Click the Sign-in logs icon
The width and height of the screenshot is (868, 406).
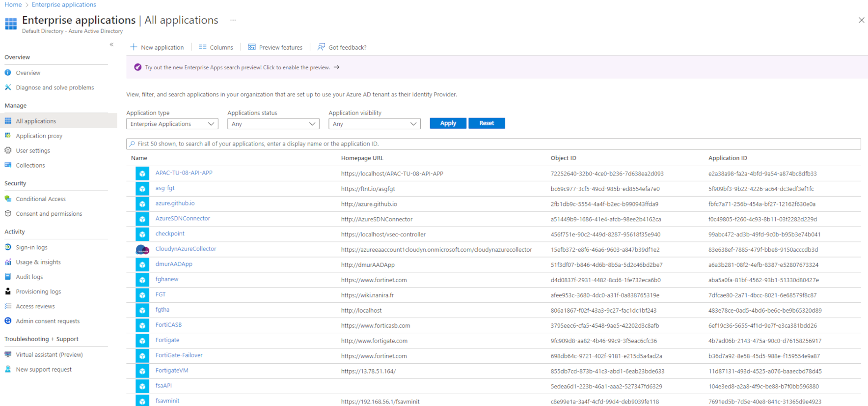8,247
